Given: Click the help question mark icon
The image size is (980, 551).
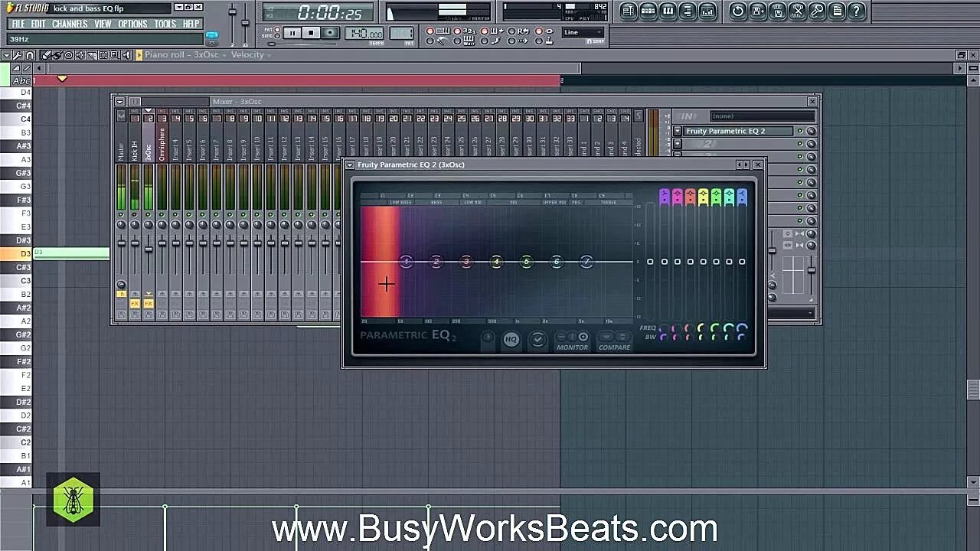Looking at the screenshot, I should point(857,11).
